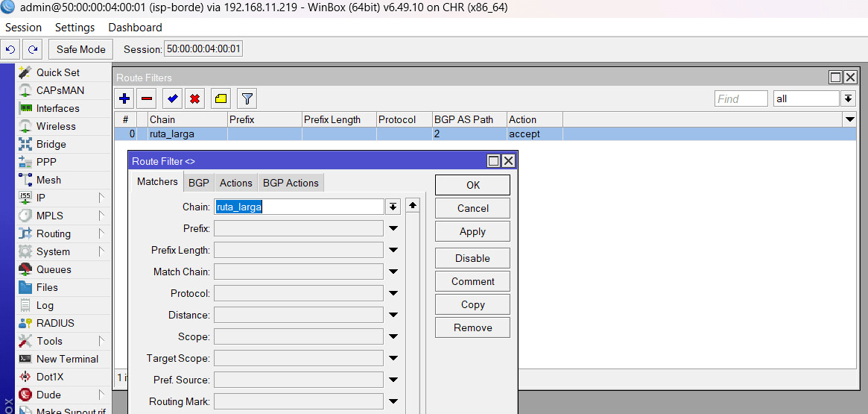Viewport: 868px width, 414px height.
Task: Click the Find search field
Action: click(741, 98)
